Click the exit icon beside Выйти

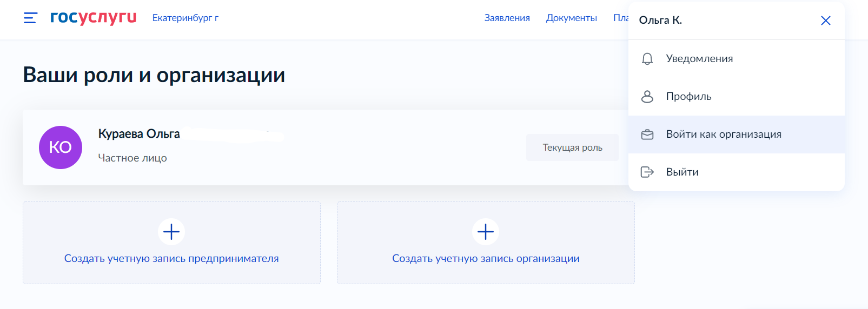coord(647,172)
